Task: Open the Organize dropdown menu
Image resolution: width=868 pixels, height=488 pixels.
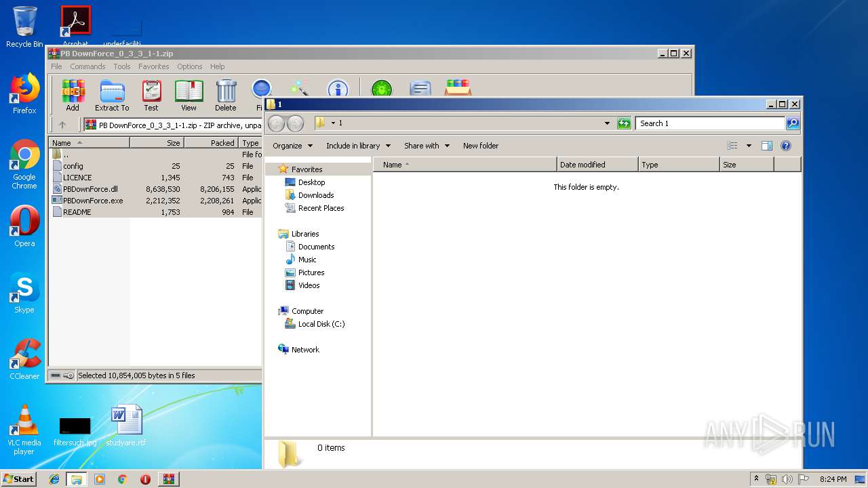Action: 293,146
